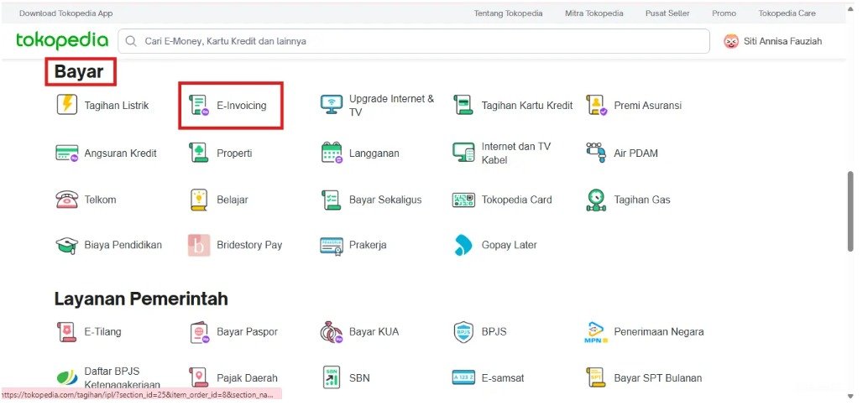Click the Bridestory Pay label

[249, 245]
